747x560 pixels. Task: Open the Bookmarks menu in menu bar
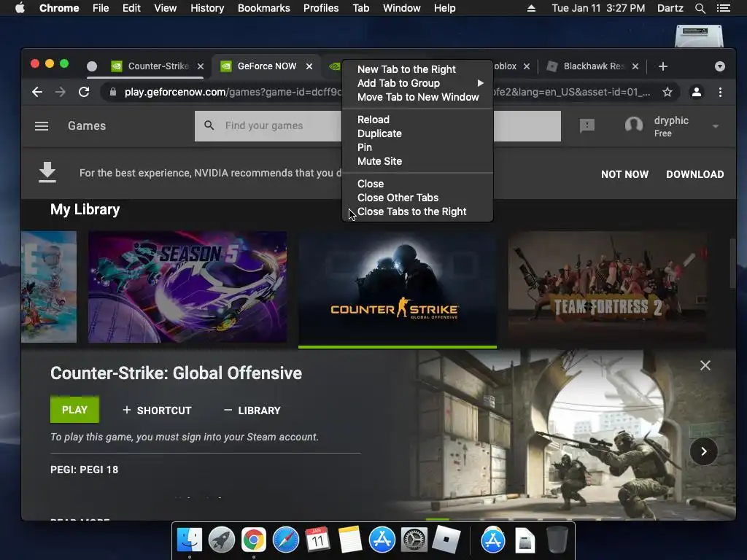[x=263, y=8]
